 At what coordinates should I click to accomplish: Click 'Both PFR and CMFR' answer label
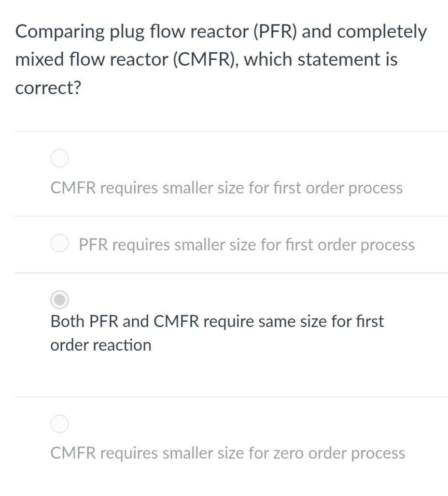[217, 321]
